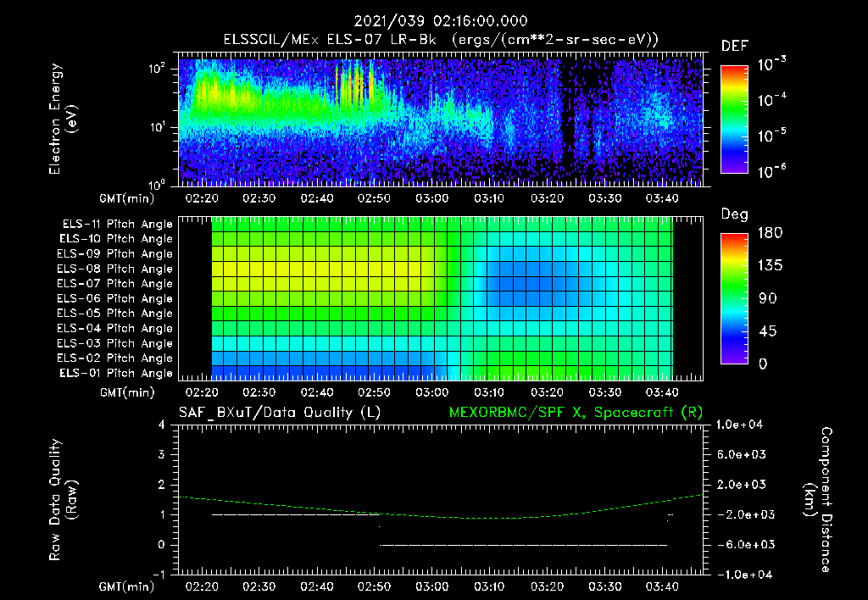Select the ELS-10 Pitch Angle row label
Image resolution: width=868 pixels, height=600 pixels.
[115, 239]
